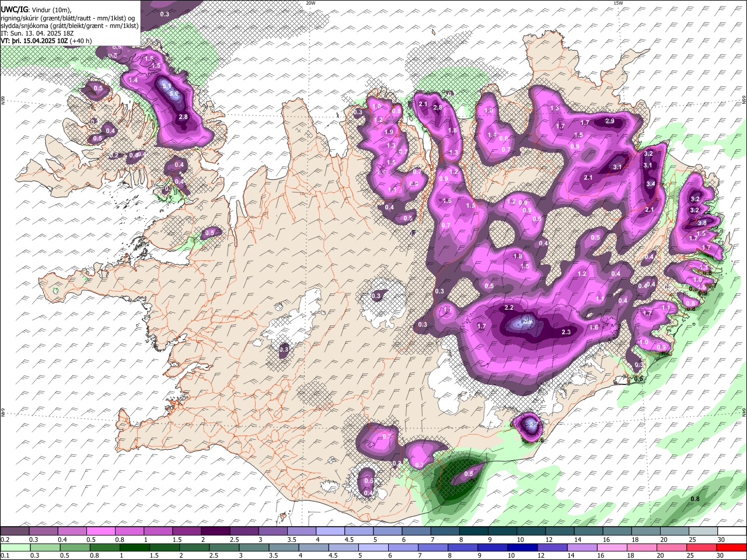Viewport: 747px width, 560px height.
Task: Click the UWC/IG title text
Action: [13, 9]
